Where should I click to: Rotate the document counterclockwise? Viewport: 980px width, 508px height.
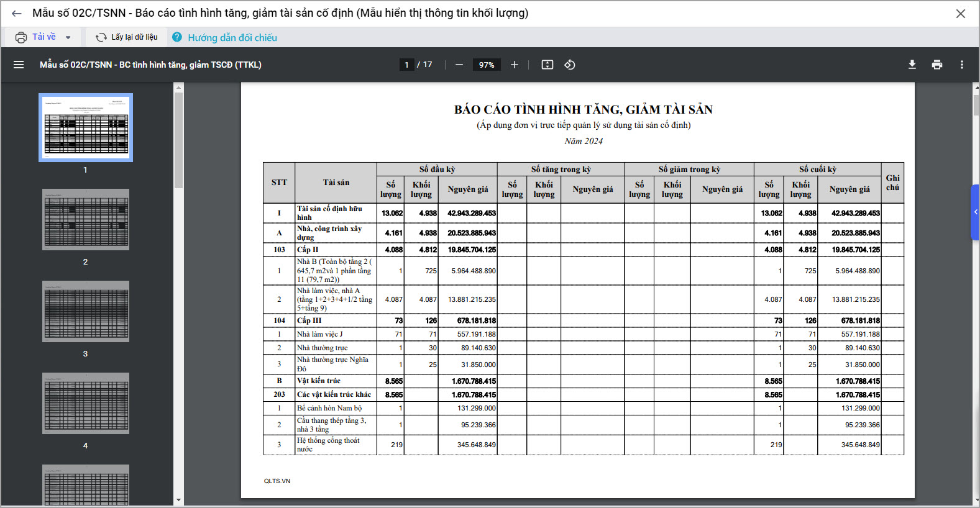(570, 65)
